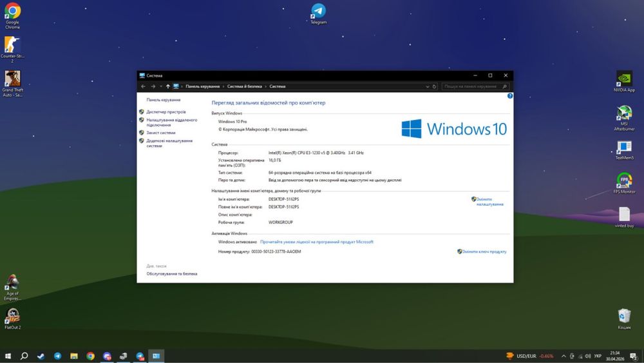Open Chrome from the taskbar
The width and height of the screenshot is (644, 363).
(90, 356)
